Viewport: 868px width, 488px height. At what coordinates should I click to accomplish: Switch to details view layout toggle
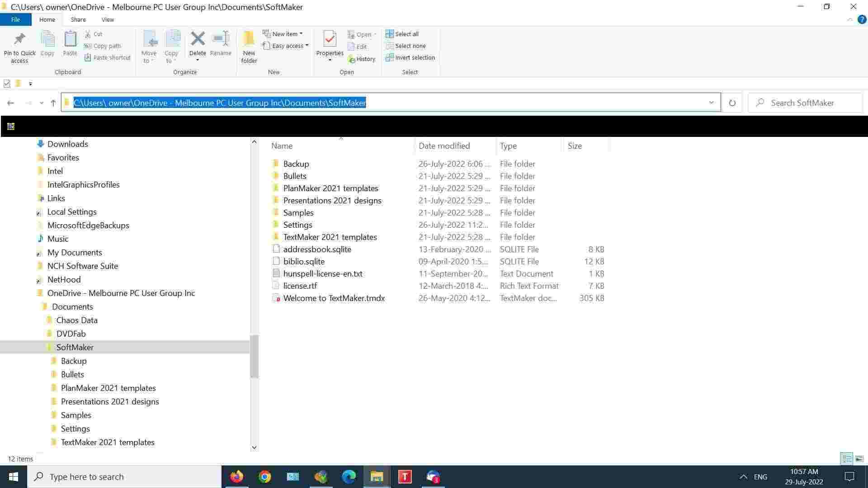(847, 459)
